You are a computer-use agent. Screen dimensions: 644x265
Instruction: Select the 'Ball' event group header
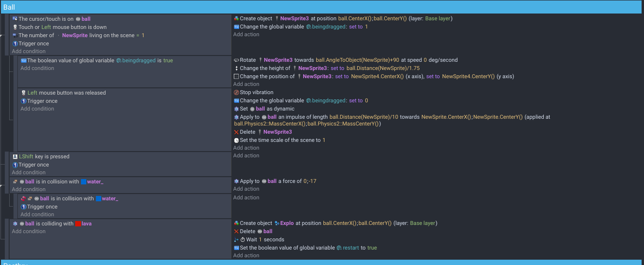click(x=322, y=7)
